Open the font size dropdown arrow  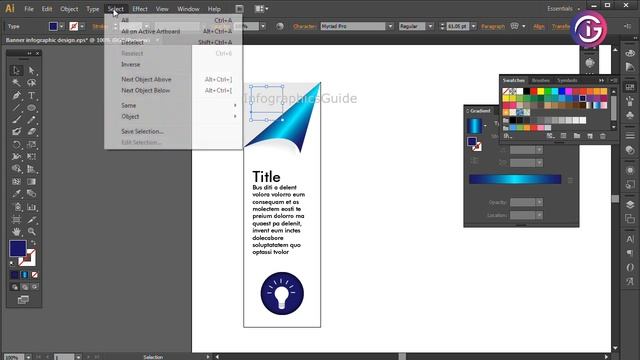point(473,26)
